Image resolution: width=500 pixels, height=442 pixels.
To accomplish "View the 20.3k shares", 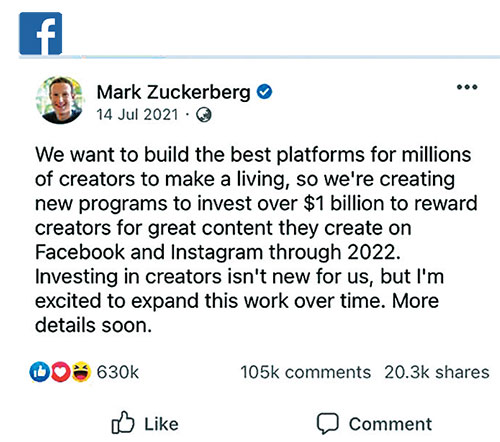I will [437, 372].
